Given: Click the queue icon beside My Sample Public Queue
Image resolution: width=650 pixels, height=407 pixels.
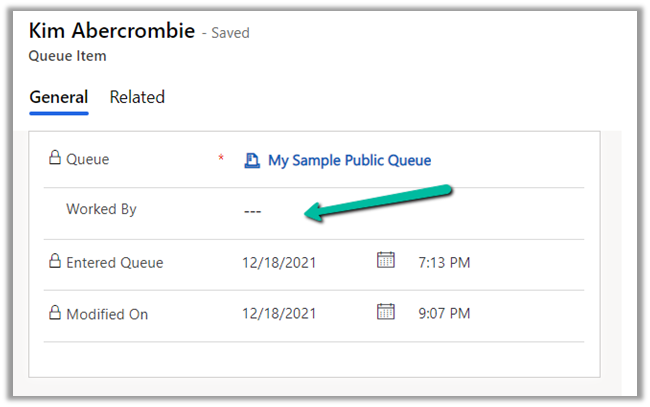Looking at the screenshot, I should point(252,160).
